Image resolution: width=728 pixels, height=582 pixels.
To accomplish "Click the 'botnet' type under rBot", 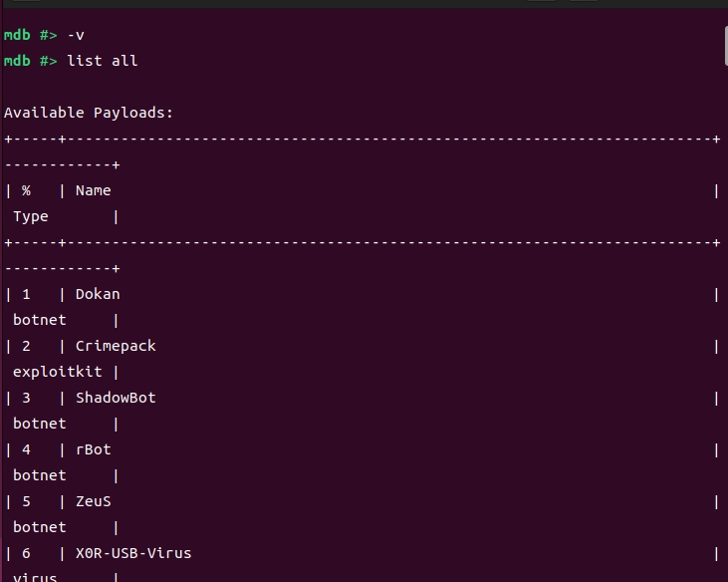I will pos(40,475).
